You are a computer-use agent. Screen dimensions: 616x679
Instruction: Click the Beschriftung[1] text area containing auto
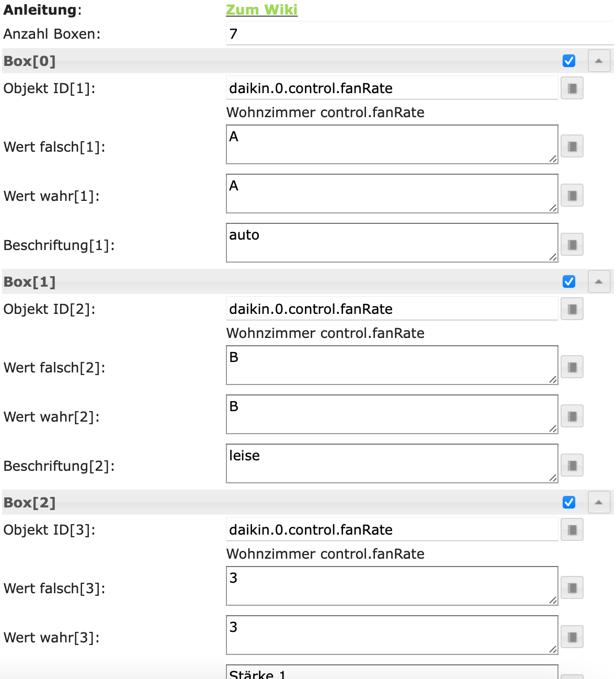[x=392, y=243]
